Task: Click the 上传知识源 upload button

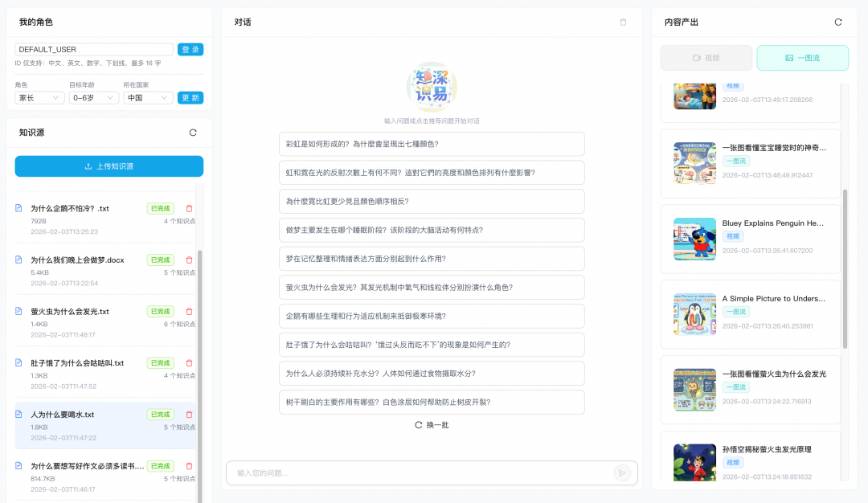Action: [108, 166]
